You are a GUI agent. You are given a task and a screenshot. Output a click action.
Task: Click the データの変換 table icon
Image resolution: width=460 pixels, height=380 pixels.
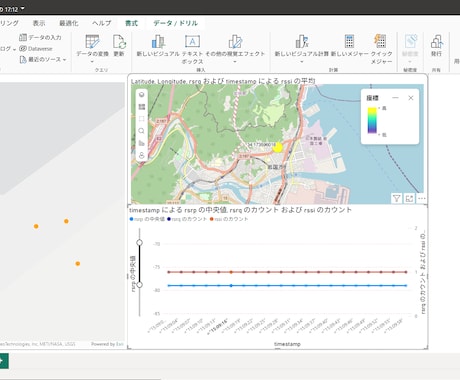click(x=92, y=42)
